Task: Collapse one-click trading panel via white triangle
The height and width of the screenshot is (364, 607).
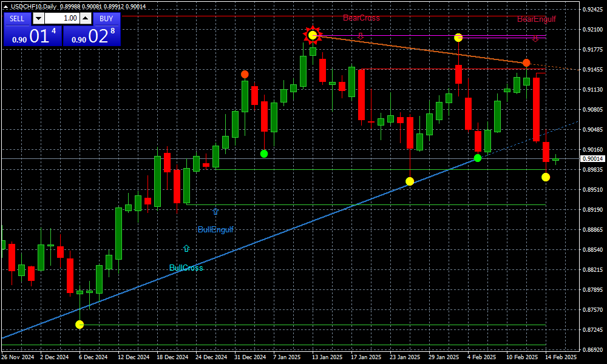Action: (x=6, y=6)
